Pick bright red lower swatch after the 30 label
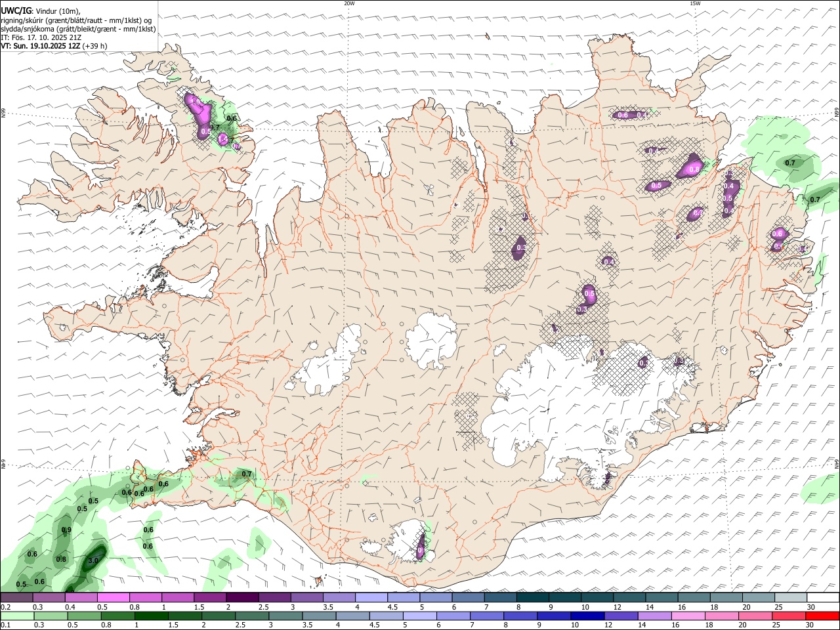The width and height of the screenshot is (840, 630). pyautogui.click(x=823, y=616)
